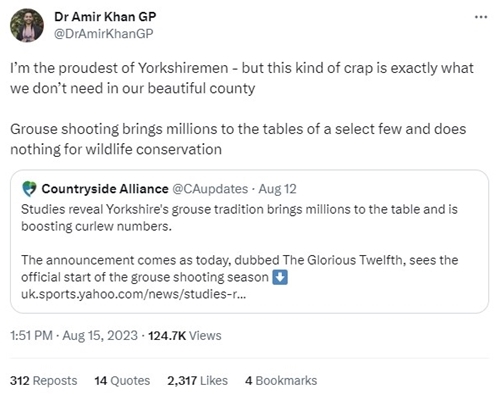The height and width of the screenshot is (395, 500).
Task: Show the 14 Quotes list
Action: pyautogui.click(x=122, y=380)
